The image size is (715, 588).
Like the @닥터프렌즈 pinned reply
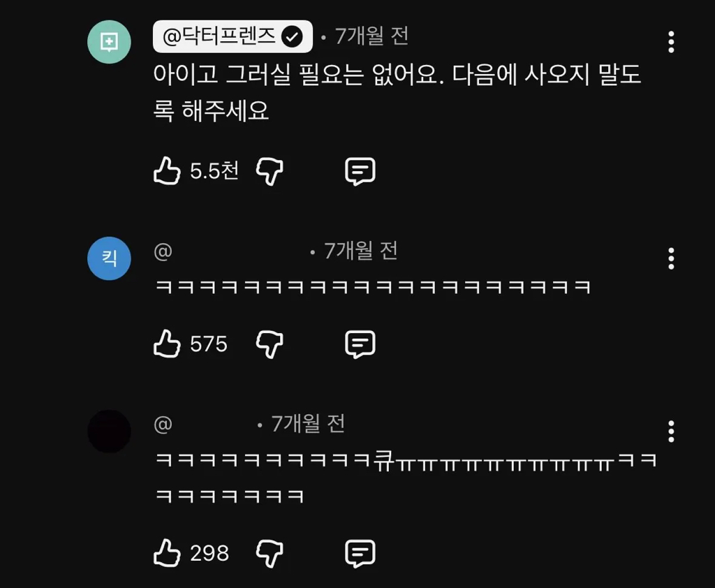coord(168,170)
